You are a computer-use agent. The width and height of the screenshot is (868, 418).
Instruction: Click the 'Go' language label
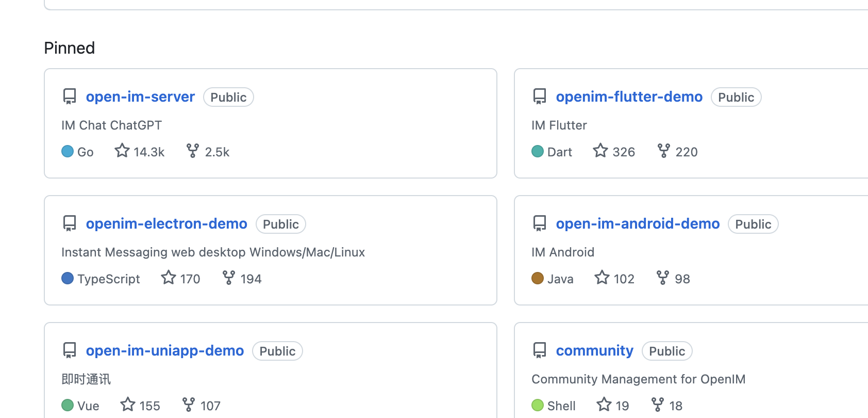(x=86, y=152)
